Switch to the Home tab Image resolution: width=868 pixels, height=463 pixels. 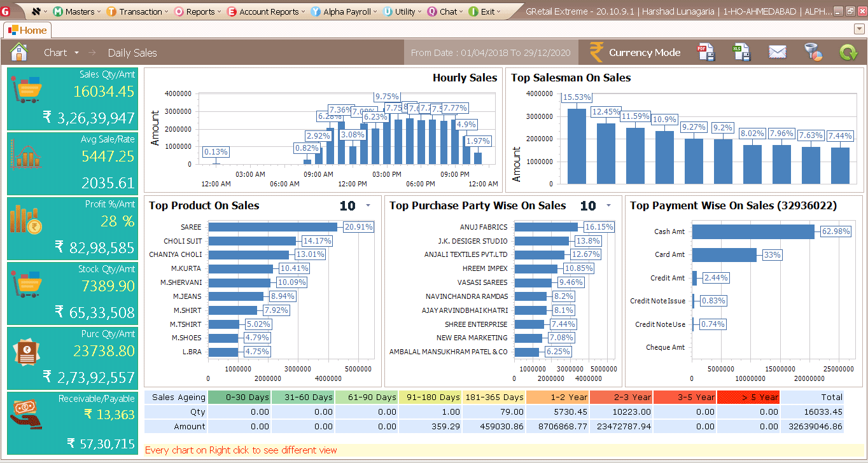click(x=27, y=30)
